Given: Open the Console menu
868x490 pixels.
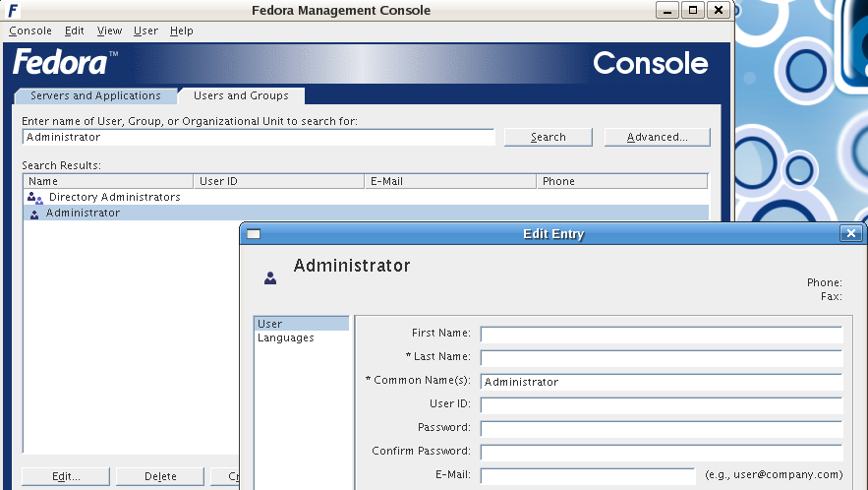Looking at the screenshot, I should click(30, 31).
